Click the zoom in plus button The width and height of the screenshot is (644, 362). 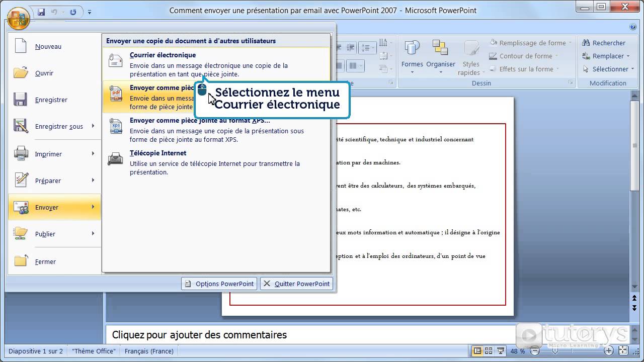pyautogui.click(x=609, y=351)
